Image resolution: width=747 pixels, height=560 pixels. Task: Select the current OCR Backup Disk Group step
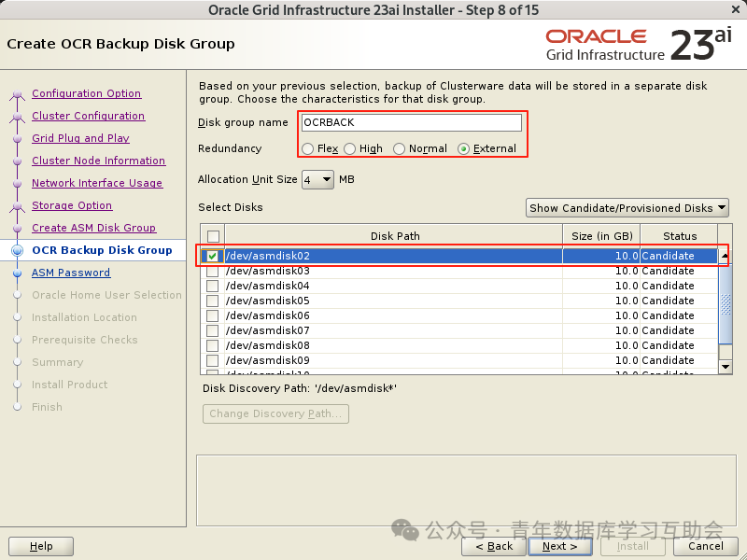point(102,250)
